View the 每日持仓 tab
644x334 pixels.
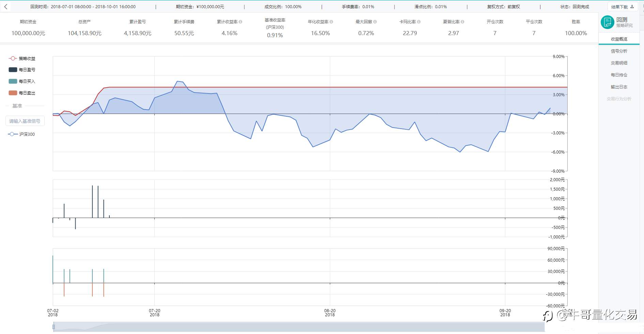tap(619, 75)
